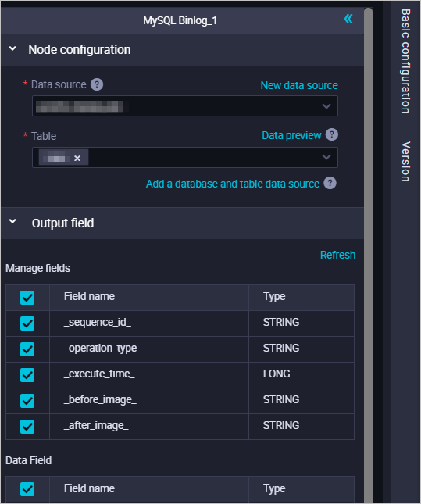Open the Version side tab
Image resolution: width=421 pixels, height=504 pixels.
pos(405,161)
